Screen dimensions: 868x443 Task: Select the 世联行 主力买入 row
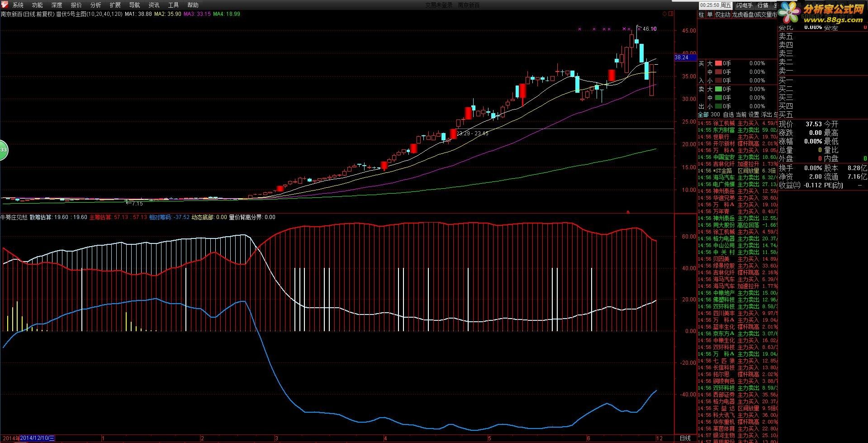pyautogui.click(x=738, y=137)
